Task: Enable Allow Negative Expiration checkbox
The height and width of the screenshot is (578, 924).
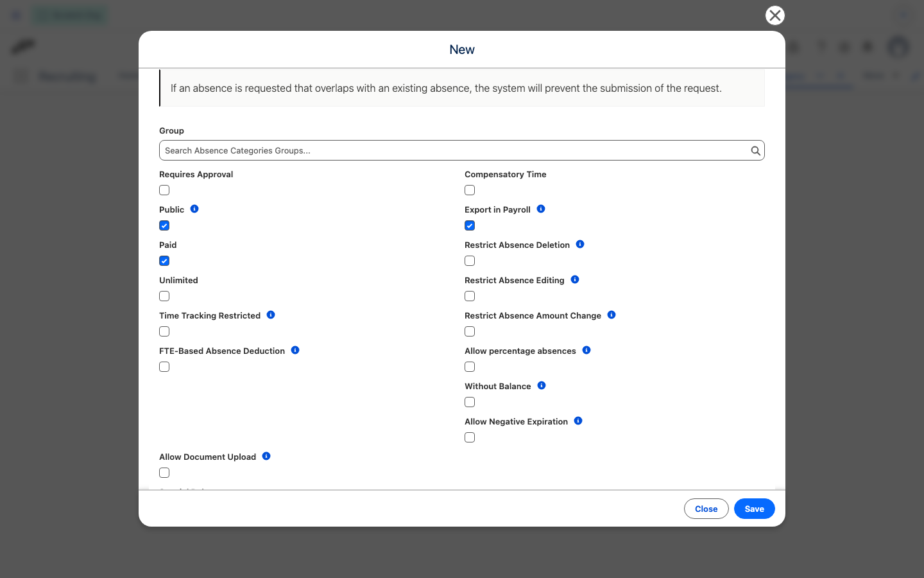Action: [470, 437]
